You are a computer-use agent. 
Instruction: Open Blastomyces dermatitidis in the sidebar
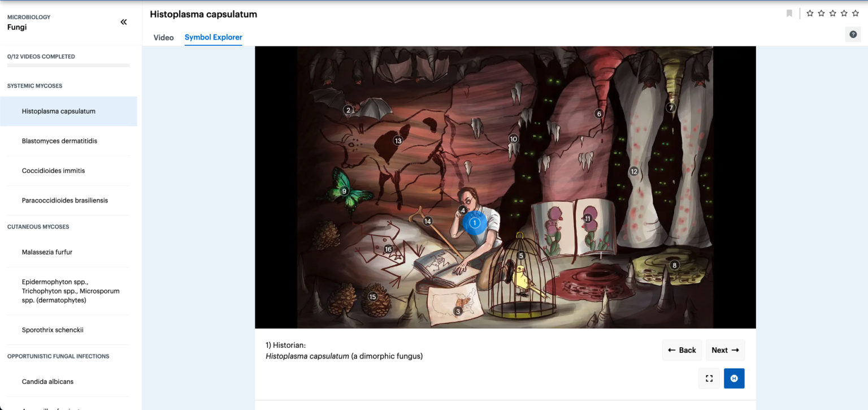(x=59, y=141)
